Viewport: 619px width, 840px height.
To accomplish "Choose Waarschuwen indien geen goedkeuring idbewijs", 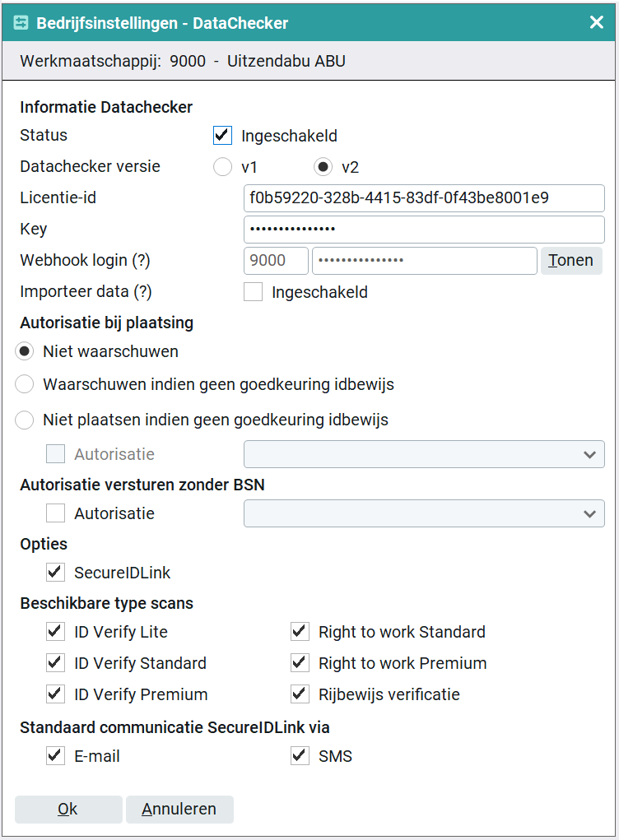I will pos(26,384).
